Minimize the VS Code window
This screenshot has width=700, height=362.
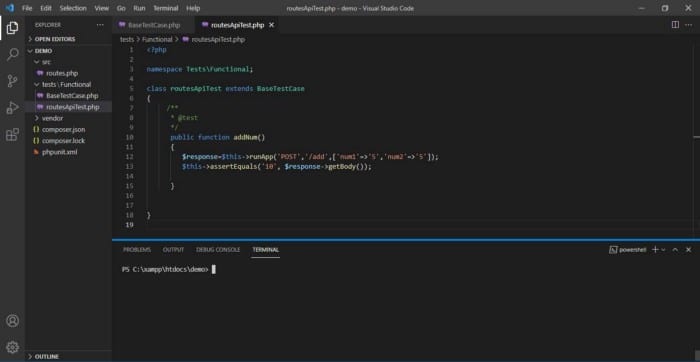pyautogui.click(x=642, y=8)
